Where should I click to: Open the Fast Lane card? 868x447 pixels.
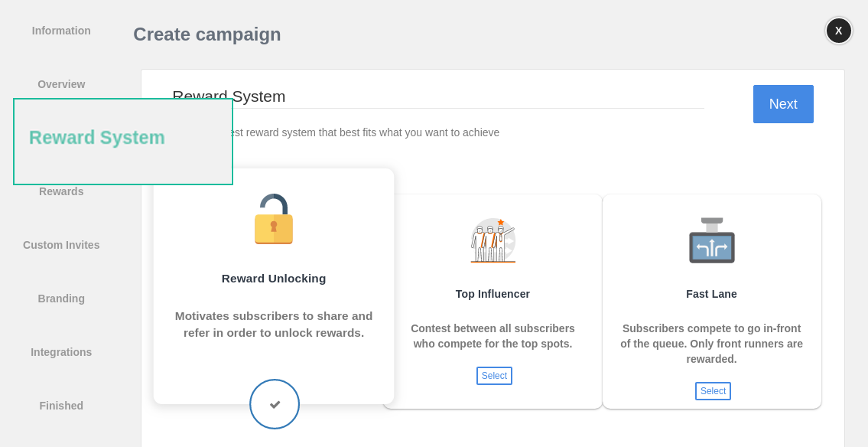711,301
